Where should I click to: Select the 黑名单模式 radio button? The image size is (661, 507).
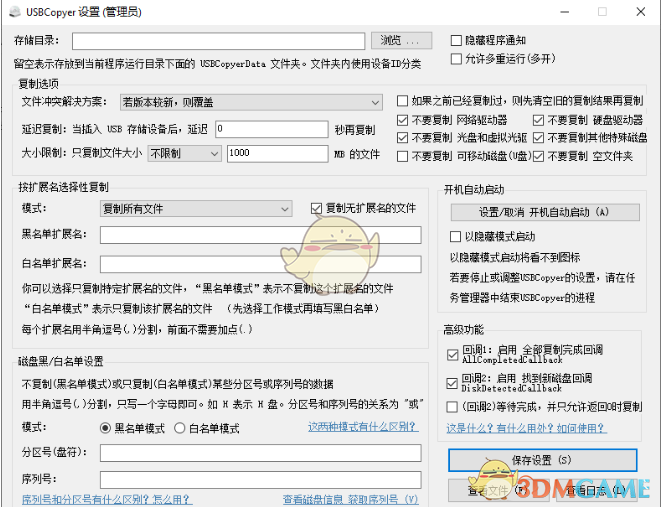[x=105, y=428]
